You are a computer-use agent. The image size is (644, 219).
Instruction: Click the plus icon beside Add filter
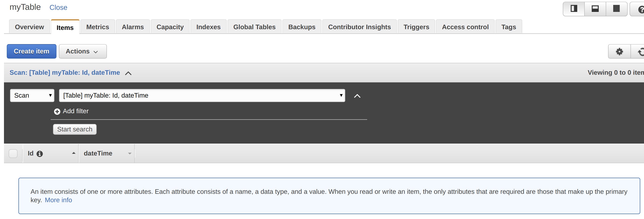(x=57, y=111)
